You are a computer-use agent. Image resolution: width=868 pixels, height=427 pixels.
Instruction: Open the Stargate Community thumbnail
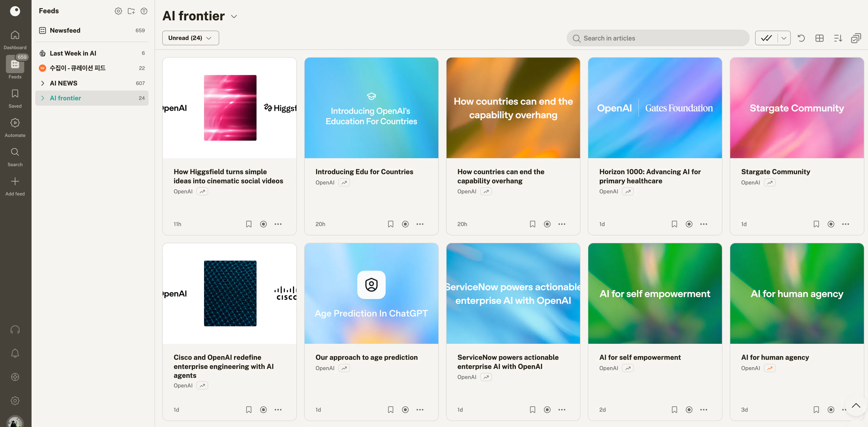tap(796, 108)
